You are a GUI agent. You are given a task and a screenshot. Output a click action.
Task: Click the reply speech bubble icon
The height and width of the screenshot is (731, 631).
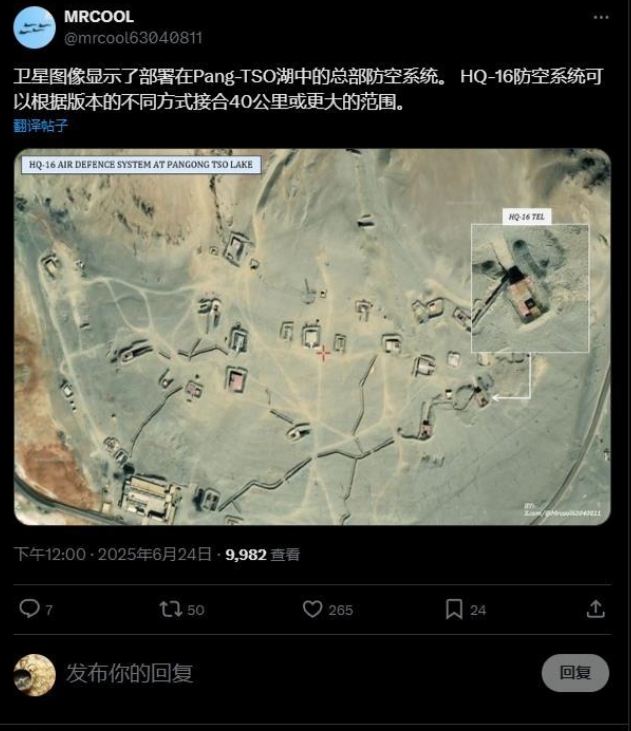pyautogui.click(x=29, y=608)
